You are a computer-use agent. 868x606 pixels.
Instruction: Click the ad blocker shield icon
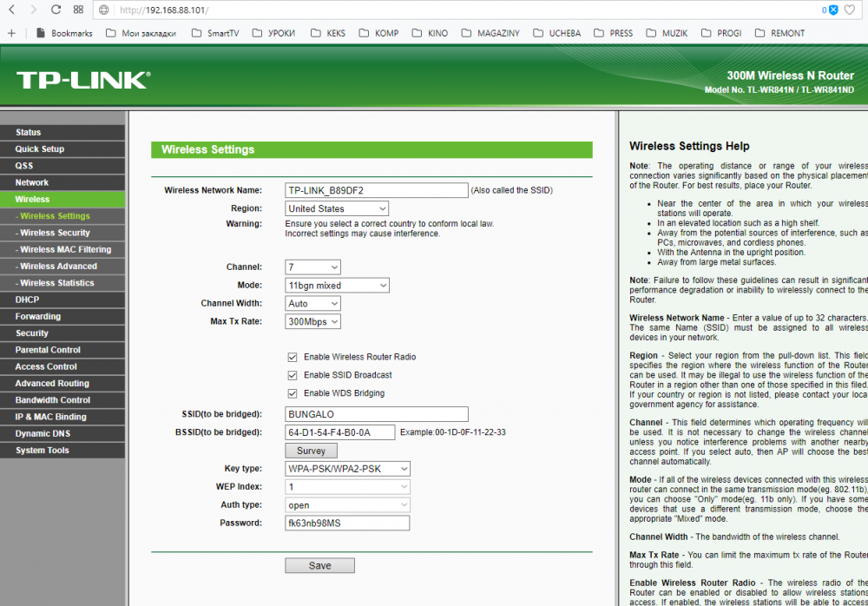coord(832,10)
